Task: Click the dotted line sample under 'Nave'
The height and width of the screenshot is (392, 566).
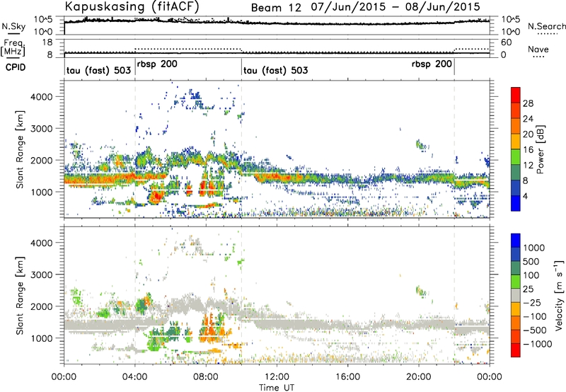Action: pos(539,57)
